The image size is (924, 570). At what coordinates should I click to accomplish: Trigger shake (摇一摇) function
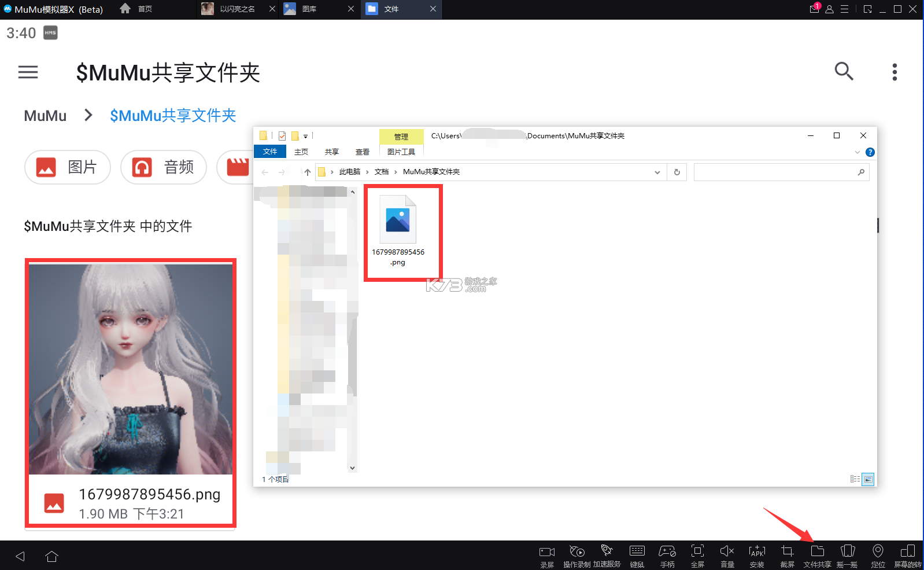pos(848,556)
